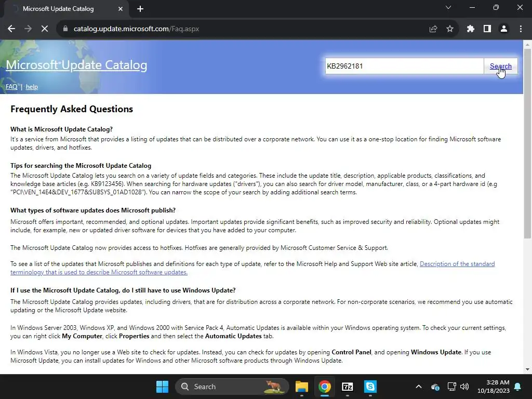Open the Windows Start menu
This screenshot has height=399, width=532.
coord(162,387)
